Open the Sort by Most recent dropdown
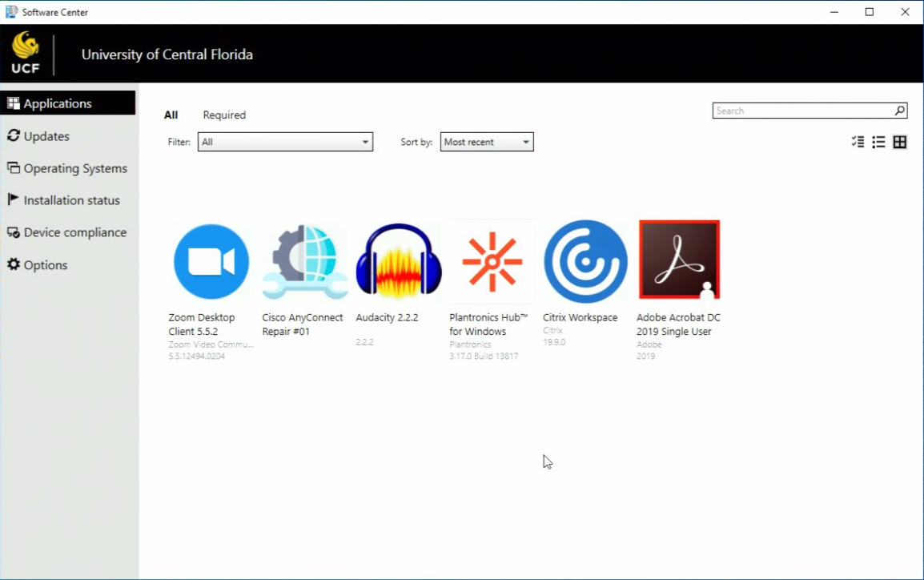 point(487,142)
